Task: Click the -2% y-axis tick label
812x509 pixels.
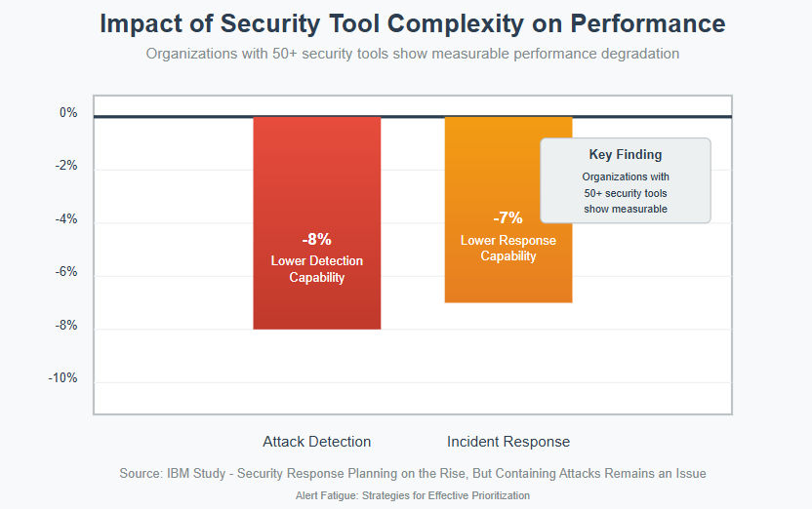Action: (x=66, y=166)
